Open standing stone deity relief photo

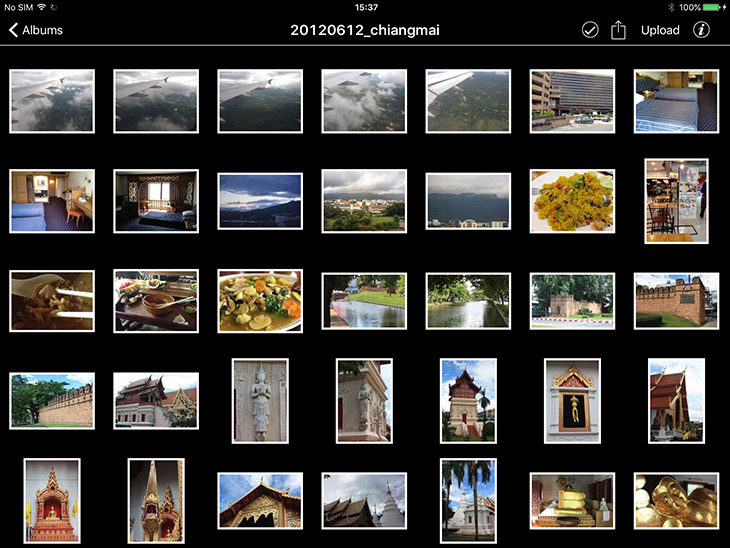pos(260,401)
